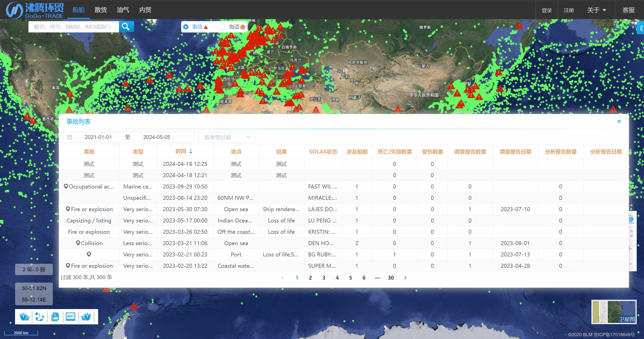Click the Capsizing / listing accident cell
This screenshot has height=339, width=644.
[x=89, y=220]
